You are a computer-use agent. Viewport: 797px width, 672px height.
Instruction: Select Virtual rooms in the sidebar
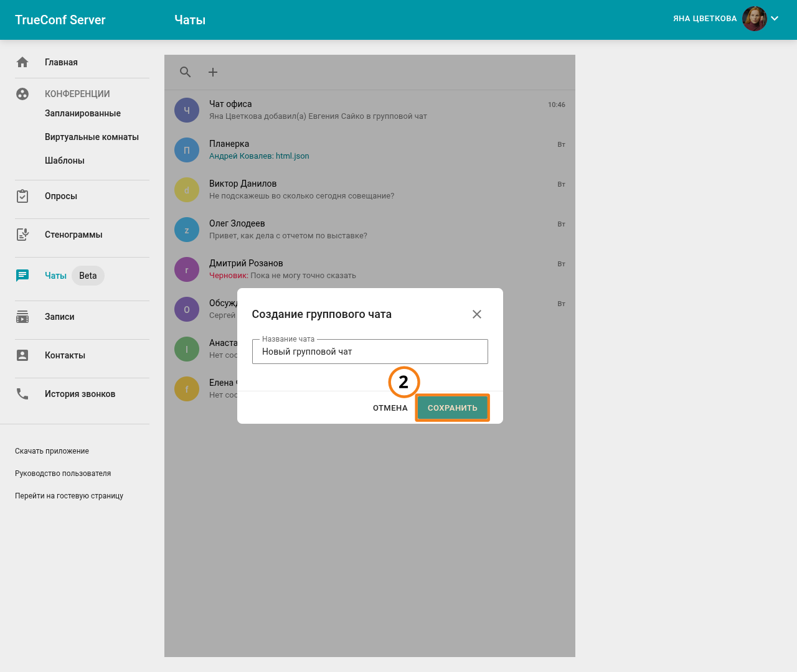[92, 137]
